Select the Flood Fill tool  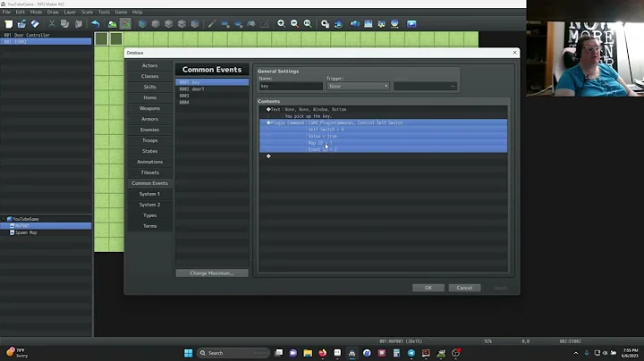[251, 24]
